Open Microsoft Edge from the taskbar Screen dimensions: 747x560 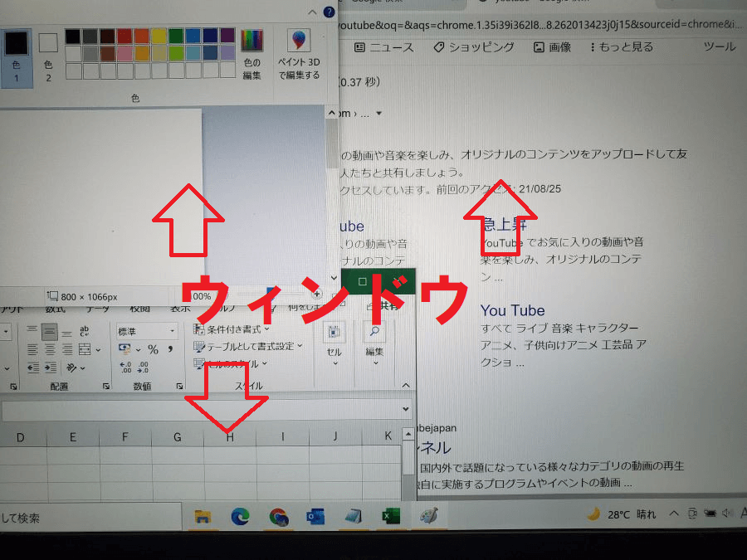[x=240, y=517]
